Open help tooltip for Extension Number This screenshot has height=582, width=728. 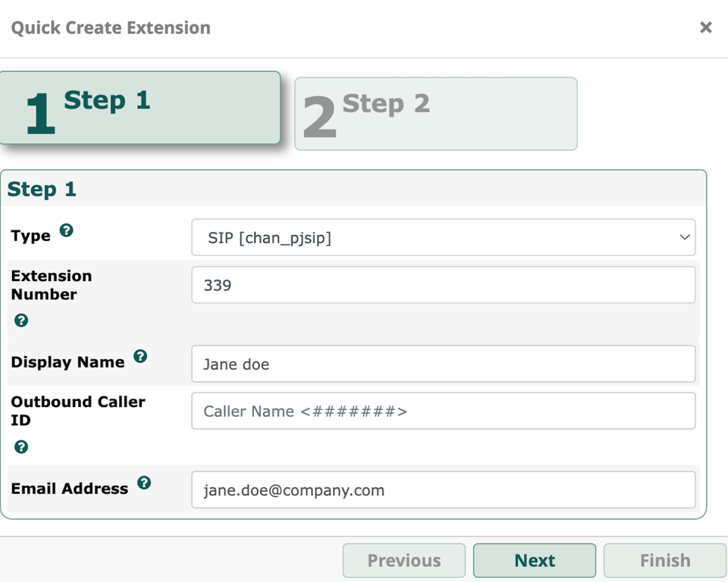pos(20,321)
